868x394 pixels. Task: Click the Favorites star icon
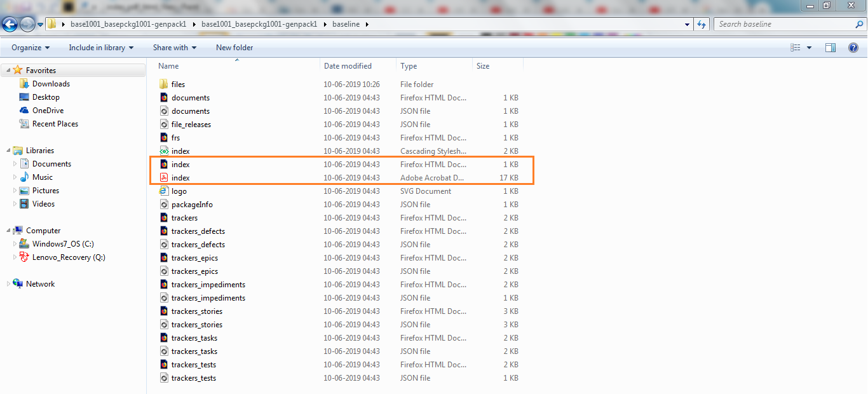[18, 70]
